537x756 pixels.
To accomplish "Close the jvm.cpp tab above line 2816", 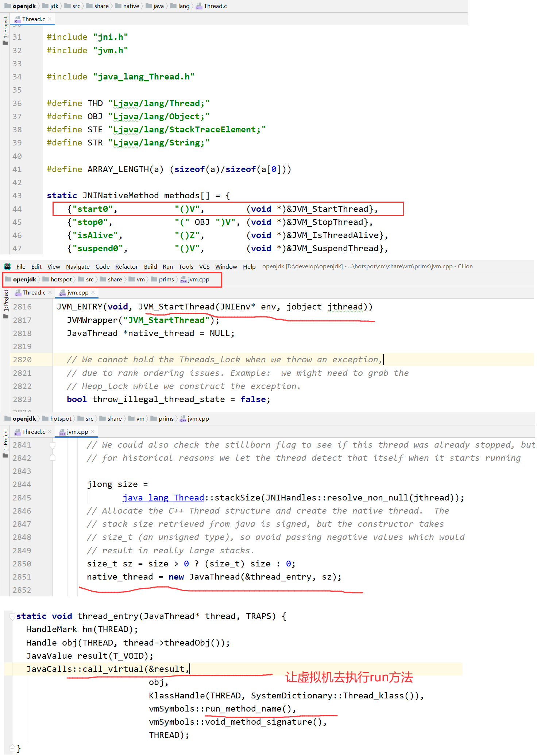I will coord(93,292).
